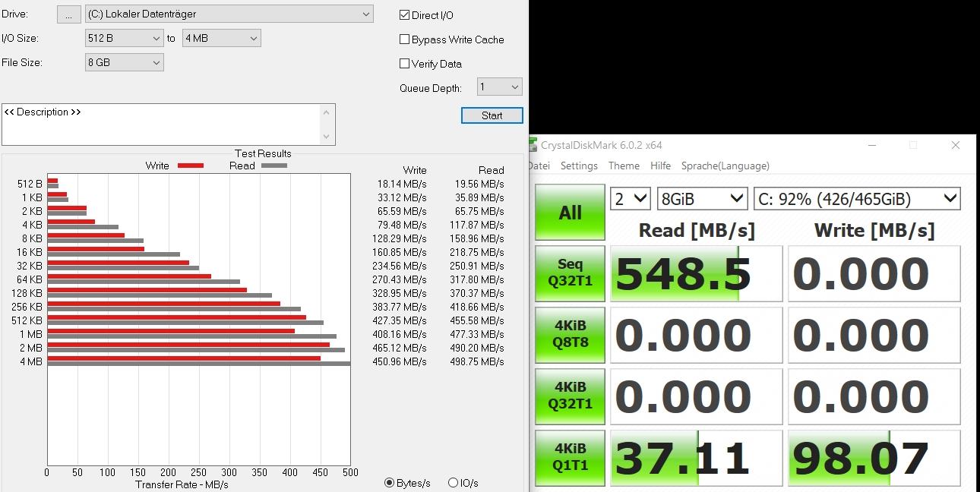The height and width of the screenshot is (492, 980).
Task: Open the test size dropdown 8GiB
Action: coord(703,199)
